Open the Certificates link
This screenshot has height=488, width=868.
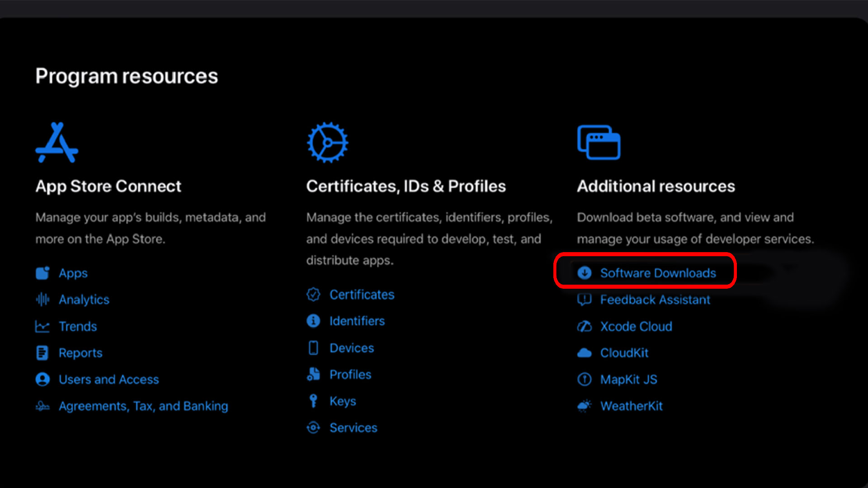pos(362,295)
